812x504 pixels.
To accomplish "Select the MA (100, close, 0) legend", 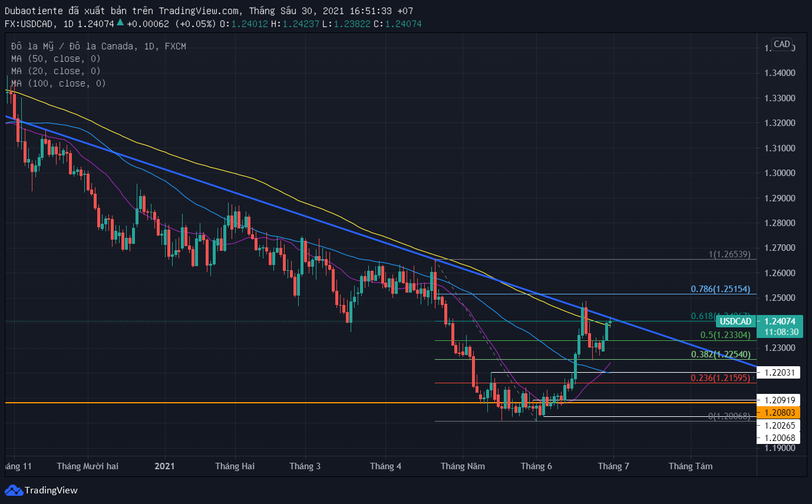I will [x=58, y=84].
